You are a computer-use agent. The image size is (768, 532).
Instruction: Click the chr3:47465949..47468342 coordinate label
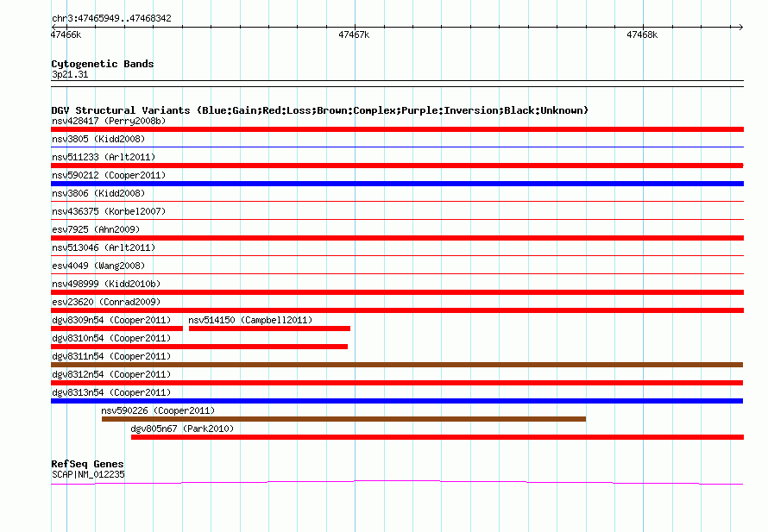click(111, 18)
